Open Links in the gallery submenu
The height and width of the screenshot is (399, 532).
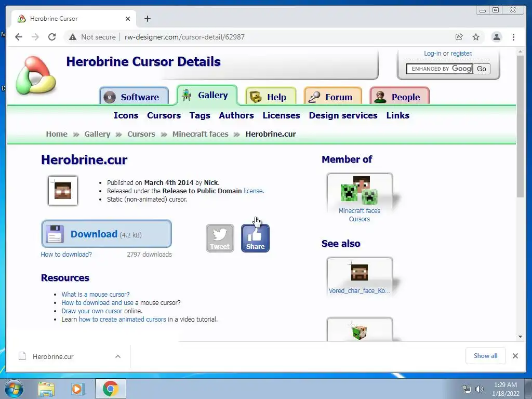pyautogui.click(x=397, y=115)
